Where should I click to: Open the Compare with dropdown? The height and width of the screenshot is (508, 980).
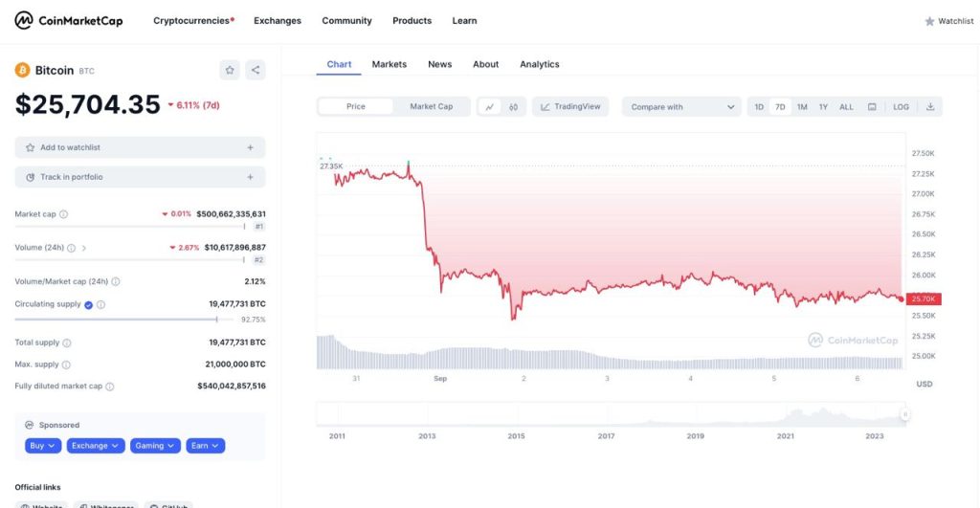coord(682,107)
